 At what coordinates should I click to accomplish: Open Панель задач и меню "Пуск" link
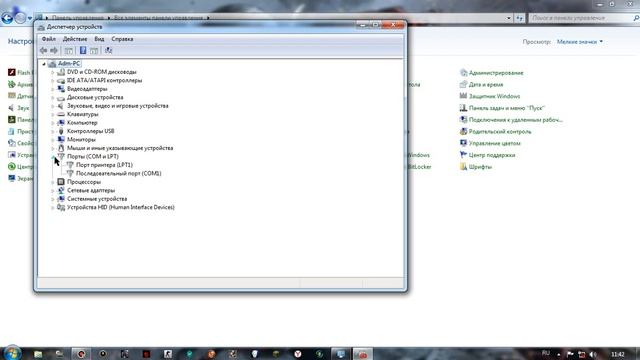click(x=507, y=108)
